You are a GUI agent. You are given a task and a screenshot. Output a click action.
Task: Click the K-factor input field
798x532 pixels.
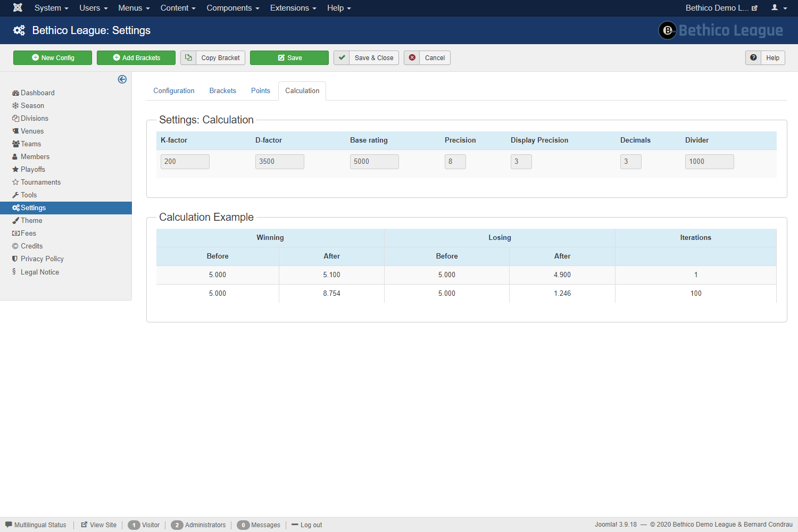click(x=185, y=162)
